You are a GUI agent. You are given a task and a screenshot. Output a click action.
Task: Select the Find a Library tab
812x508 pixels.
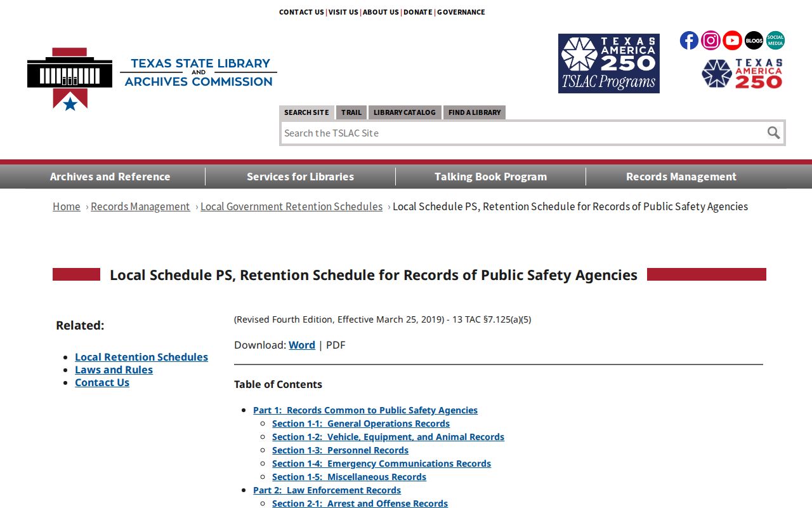click(475, 112)
